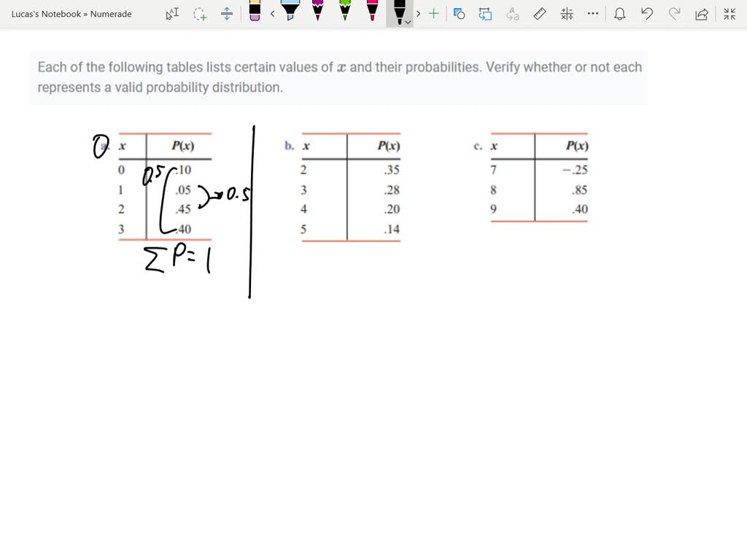747x560 pixels.
Task: Select the red pink pen
Action: pyautogui.click(x=373, y=10)
